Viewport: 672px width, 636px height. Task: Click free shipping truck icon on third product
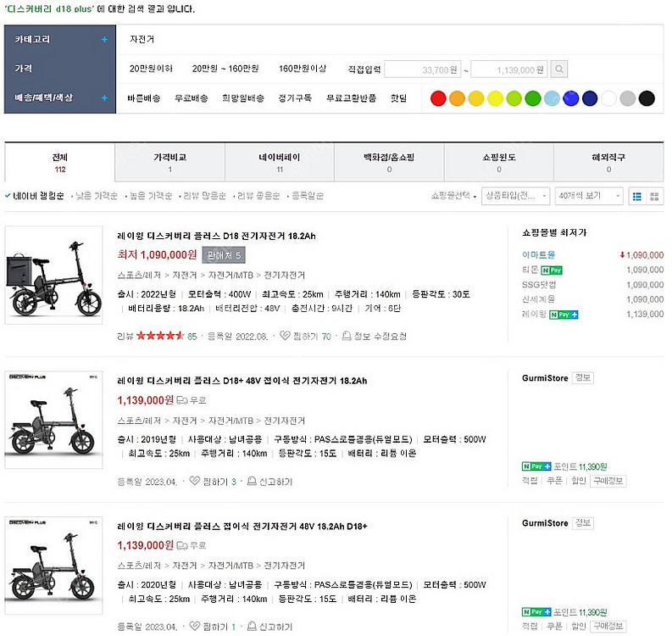(x=182, y=545)
